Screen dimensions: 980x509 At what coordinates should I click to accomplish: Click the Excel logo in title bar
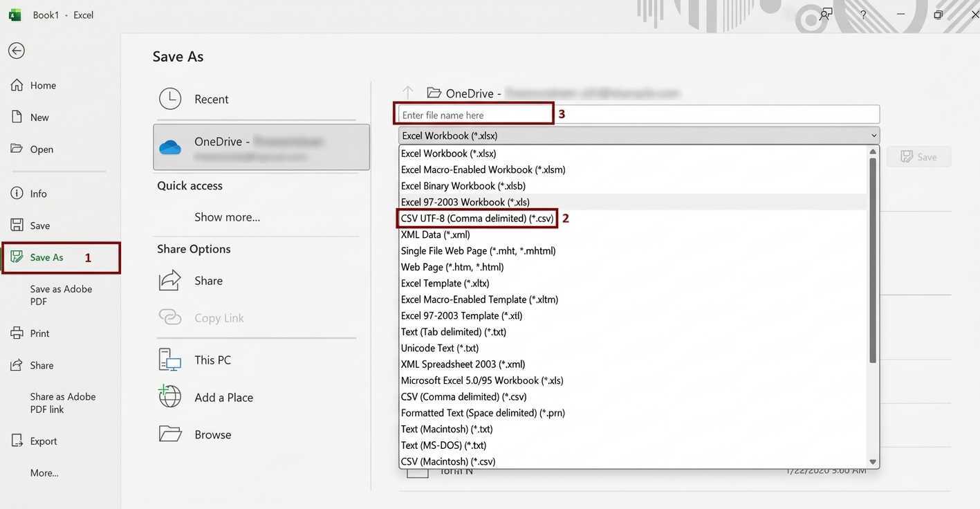point(15,15)
